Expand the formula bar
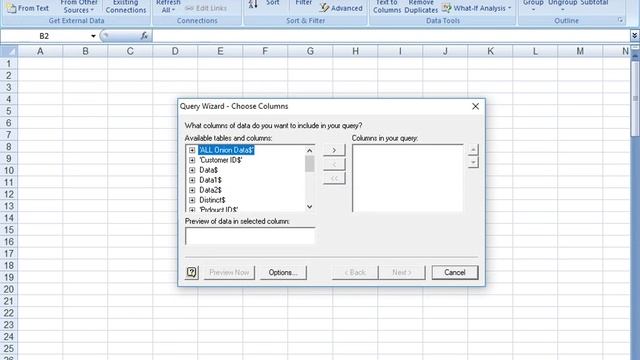 pos(634,36)
